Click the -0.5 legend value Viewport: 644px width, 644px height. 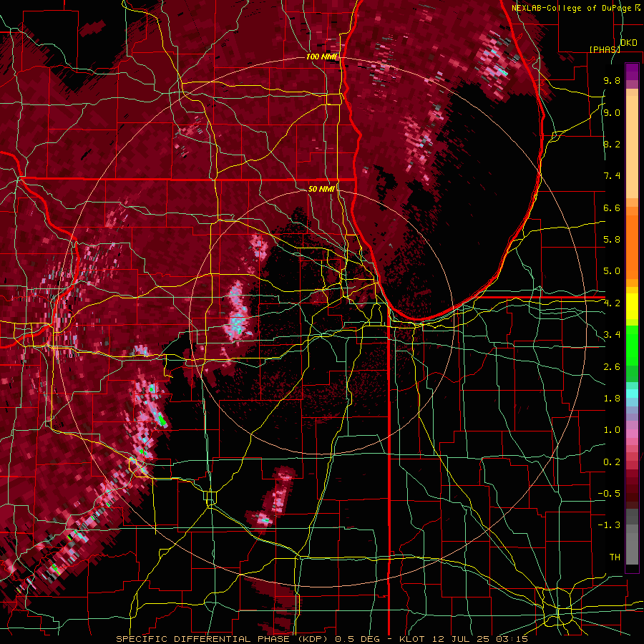pos(609,494)
